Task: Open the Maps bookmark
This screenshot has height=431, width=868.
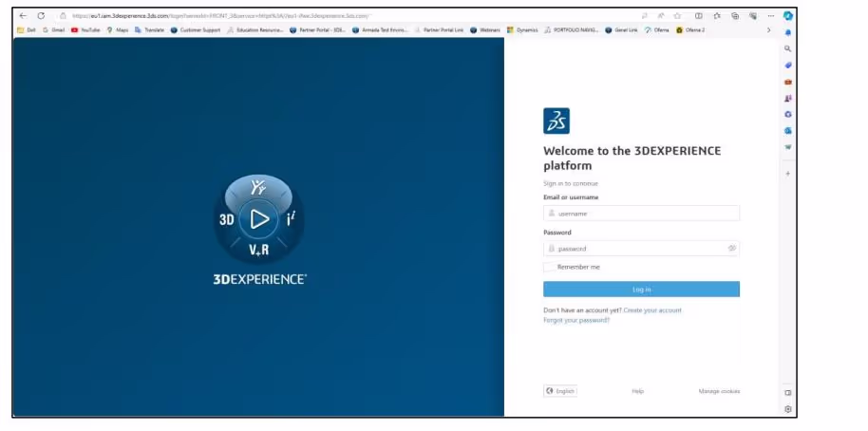Action: click(118, 29)
